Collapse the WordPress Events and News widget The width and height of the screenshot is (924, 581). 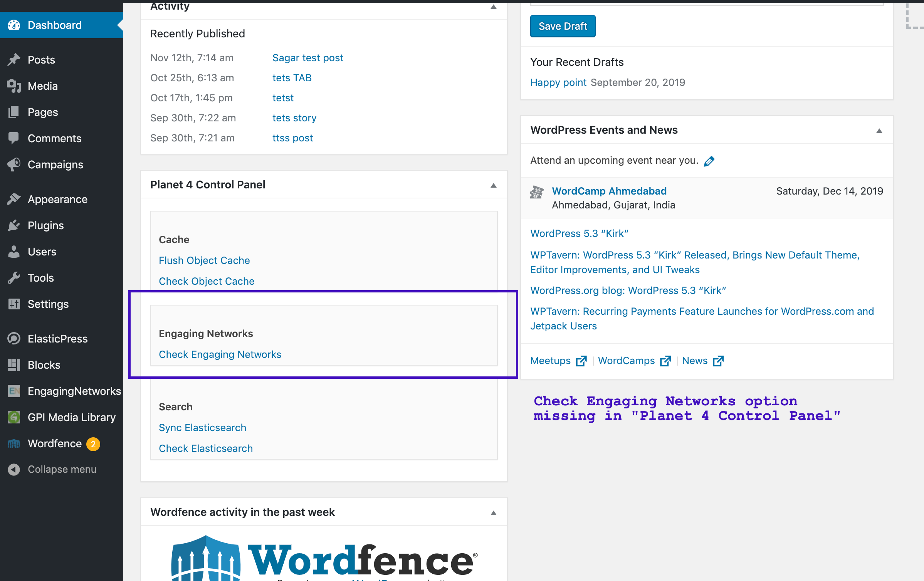click(879, 131)
